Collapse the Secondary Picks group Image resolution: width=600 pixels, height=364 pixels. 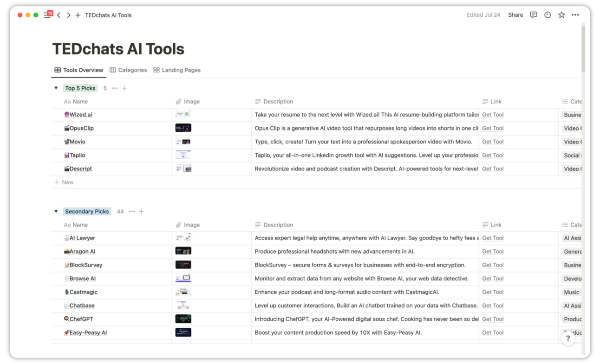click(56, 212)
